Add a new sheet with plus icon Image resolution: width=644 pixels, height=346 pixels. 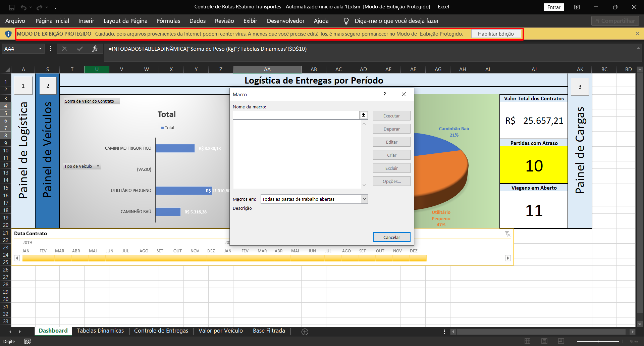click(x=305, y=332)
